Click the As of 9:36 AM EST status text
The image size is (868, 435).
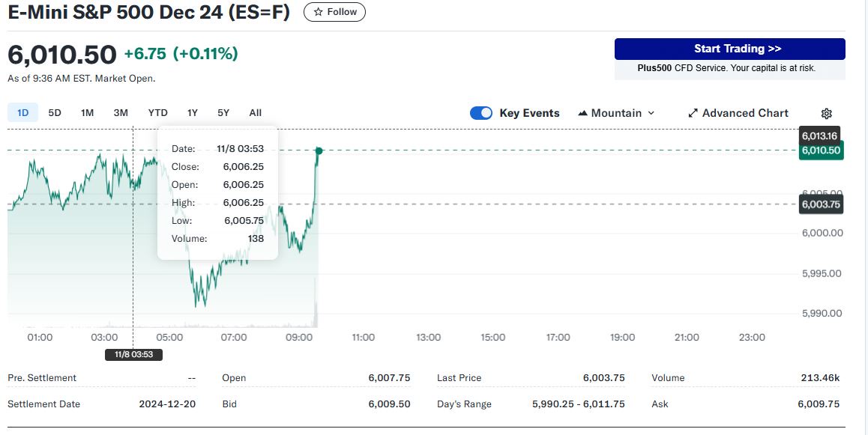click(82, 79)
